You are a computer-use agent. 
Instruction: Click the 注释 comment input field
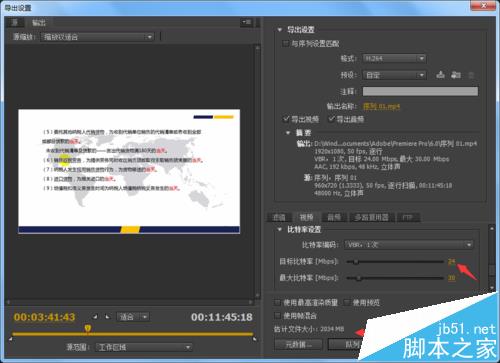(420, 91)
